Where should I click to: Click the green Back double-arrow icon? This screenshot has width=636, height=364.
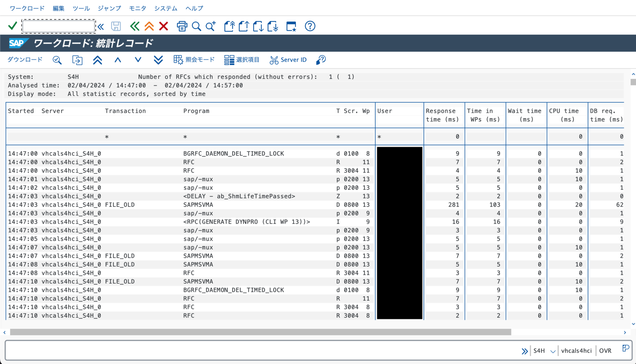(134, 26)
